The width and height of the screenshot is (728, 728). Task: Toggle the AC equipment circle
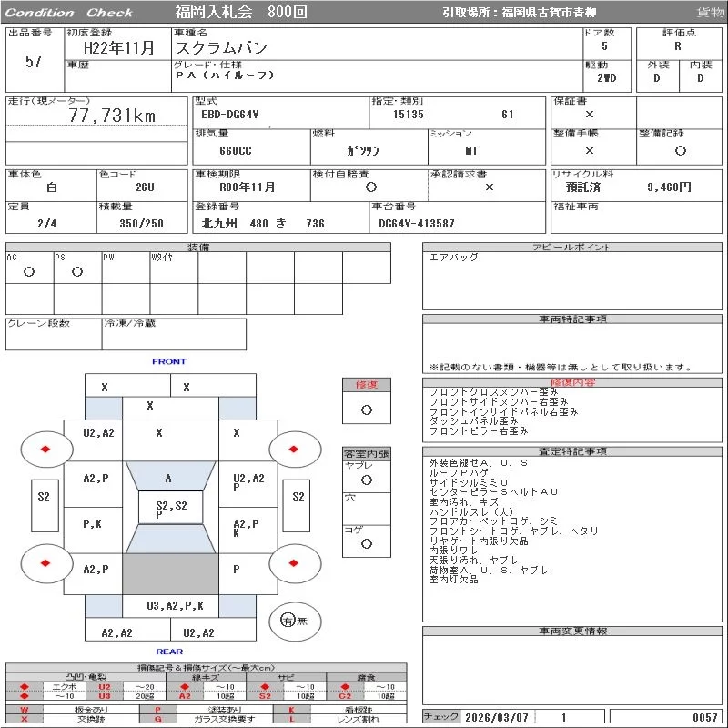coord(29,272)
